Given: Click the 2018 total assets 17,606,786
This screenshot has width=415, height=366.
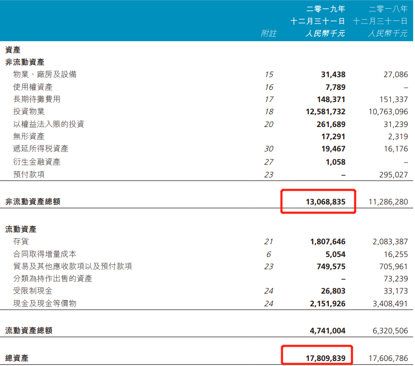Looking at the screenshot, I should (x=388, y=358).
